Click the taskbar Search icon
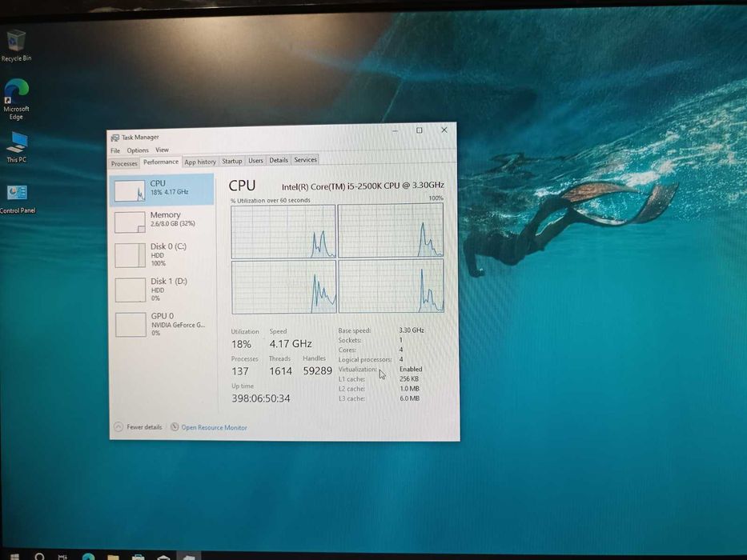The height and width of the screenshot is (560, 747). (x=39, y=556)
